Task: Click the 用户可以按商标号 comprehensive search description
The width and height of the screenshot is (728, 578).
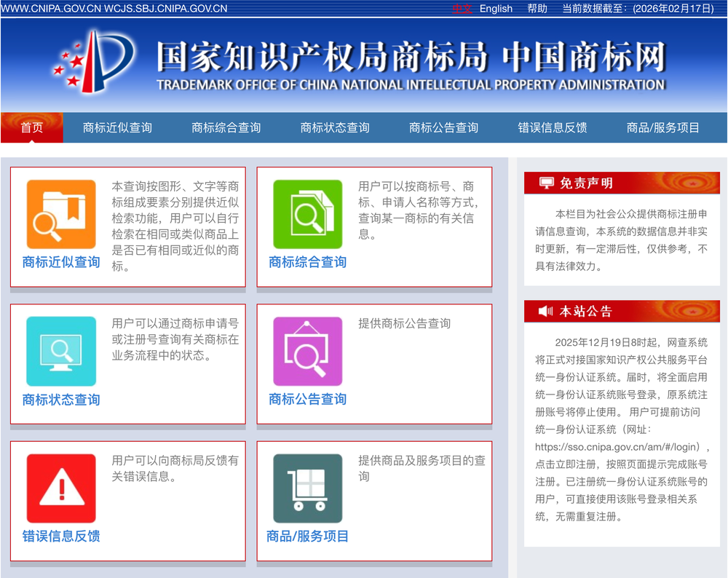Action: [x=418, y=210]
